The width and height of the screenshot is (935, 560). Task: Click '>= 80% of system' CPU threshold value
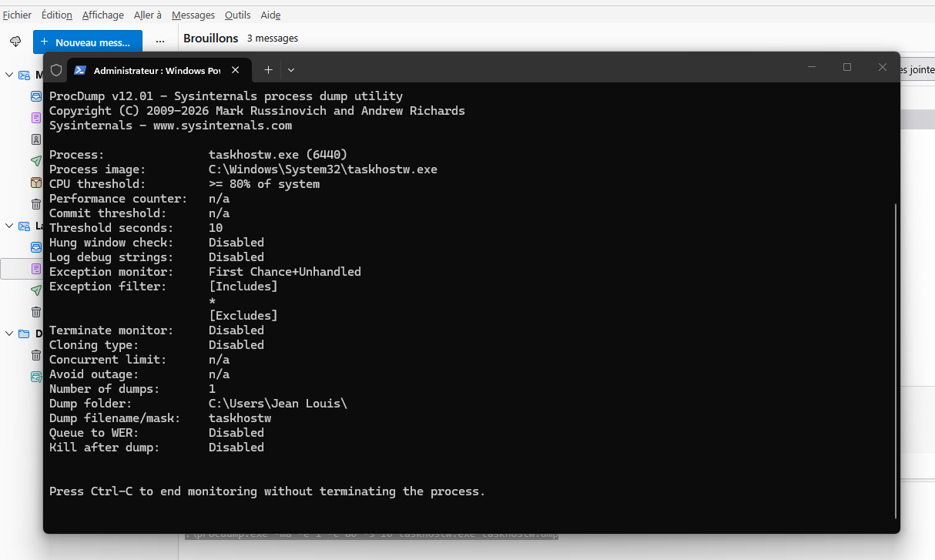[x=264, y=184]
